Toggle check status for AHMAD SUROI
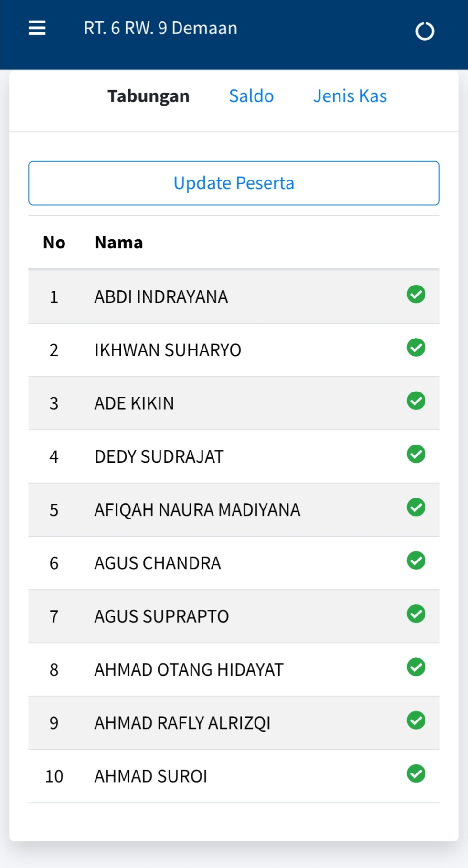 (x=416, y=774)
